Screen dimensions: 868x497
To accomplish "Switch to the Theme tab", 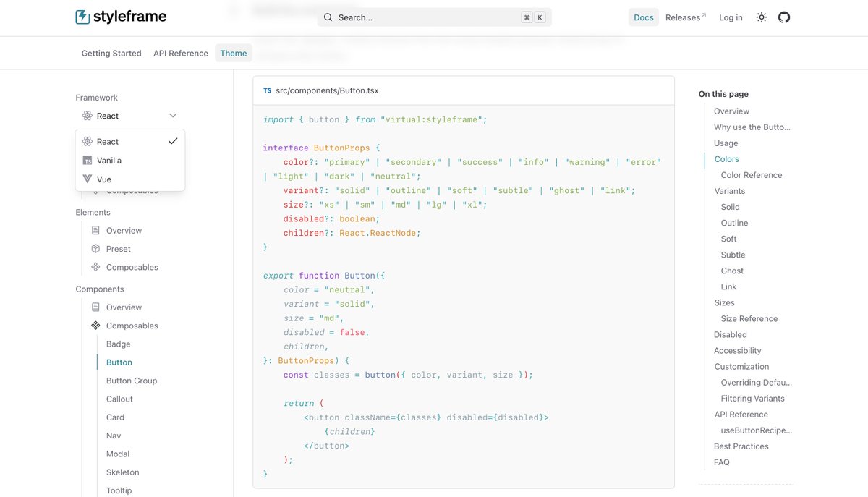I will pos(234,53).
